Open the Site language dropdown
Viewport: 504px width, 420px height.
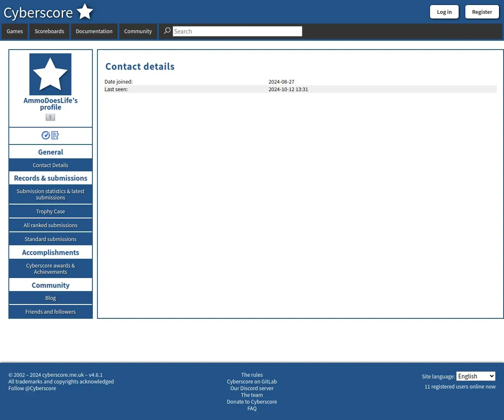[x=476, y=376]
